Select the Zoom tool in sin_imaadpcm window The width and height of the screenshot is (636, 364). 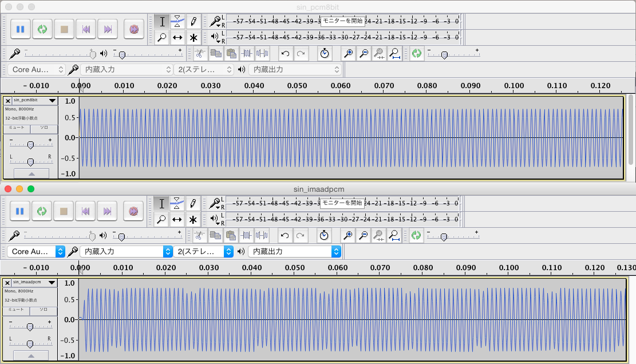tap(161, 220)
